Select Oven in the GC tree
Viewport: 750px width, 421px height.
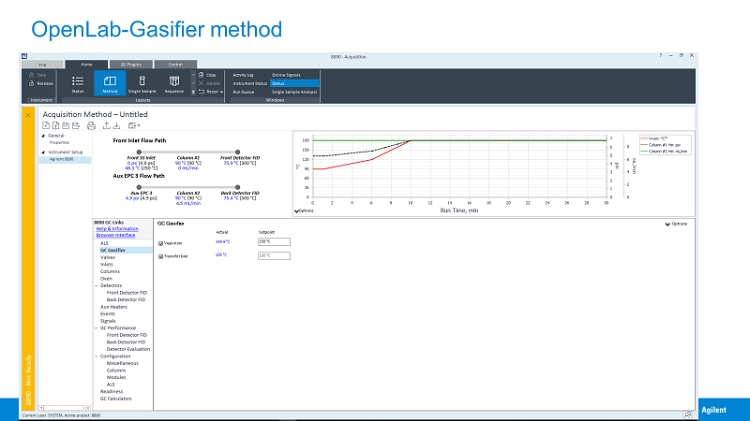point(106,278)
